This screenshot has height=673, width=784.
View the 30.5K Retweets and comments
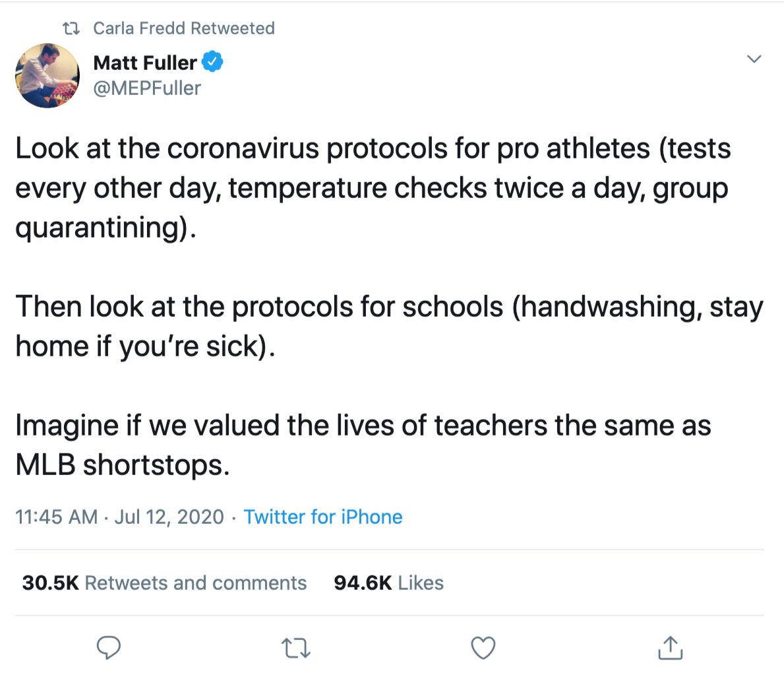point(164,583)
